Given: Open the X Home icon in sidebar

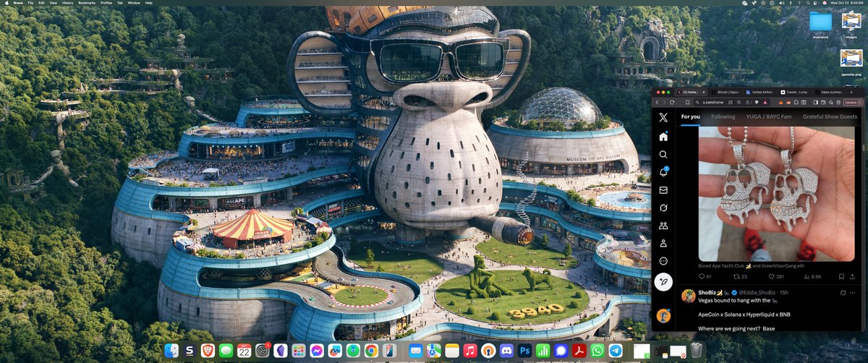Looking at the screenshot, I should coord(663,136).
